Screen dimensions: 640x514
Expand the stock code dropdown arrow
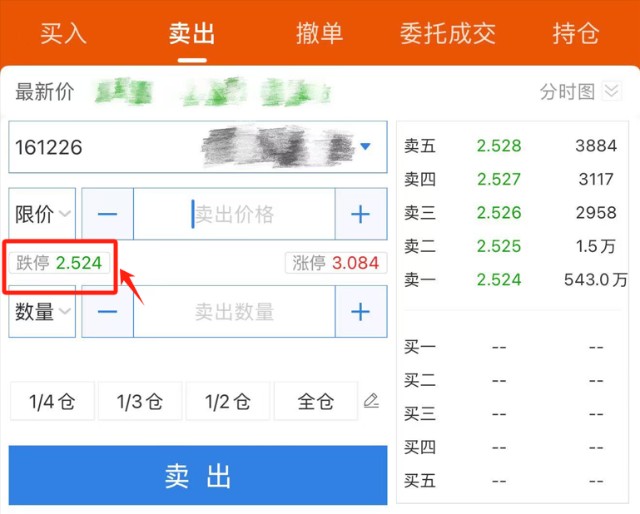pyautogui.click(x=365, y=147)
